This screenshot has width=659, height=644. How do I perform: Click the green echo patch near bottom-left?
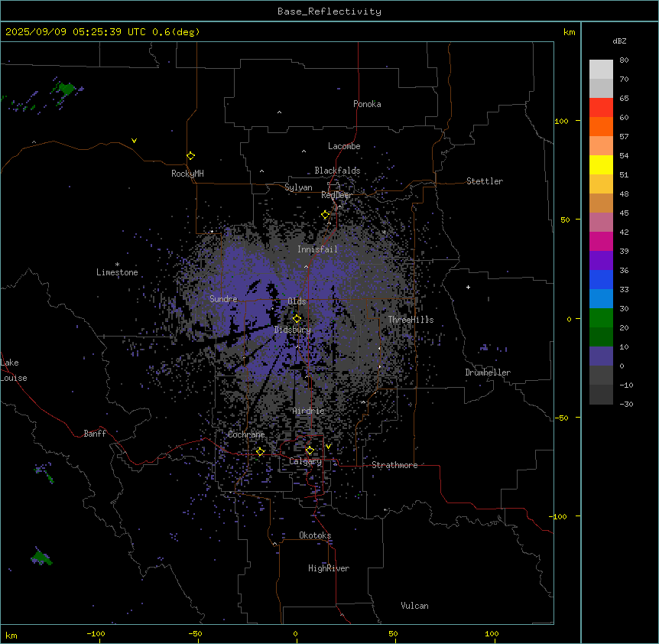41,558
